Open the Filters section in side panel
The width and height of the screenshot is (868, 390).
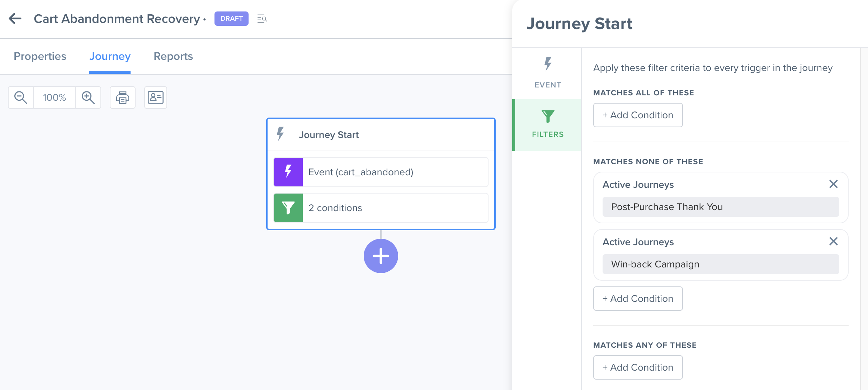(548, 125)
